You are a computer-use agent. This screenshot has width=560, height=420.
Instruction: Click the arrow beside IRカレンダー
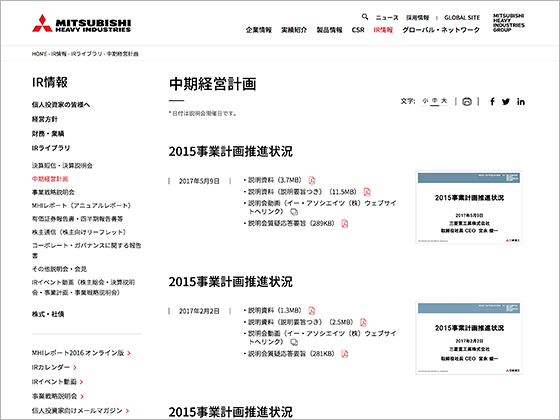pyautogui.click(x=75, y=368)
